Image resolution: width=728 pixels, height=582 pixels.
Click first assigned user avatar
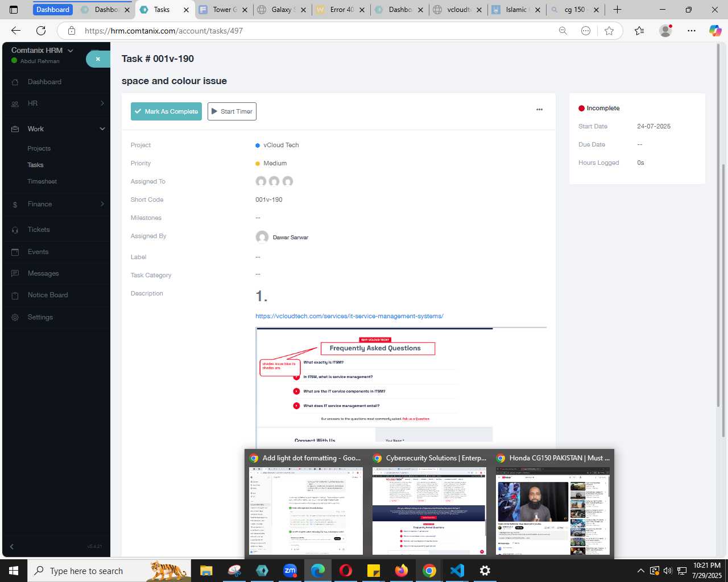(x=261, y=181)
